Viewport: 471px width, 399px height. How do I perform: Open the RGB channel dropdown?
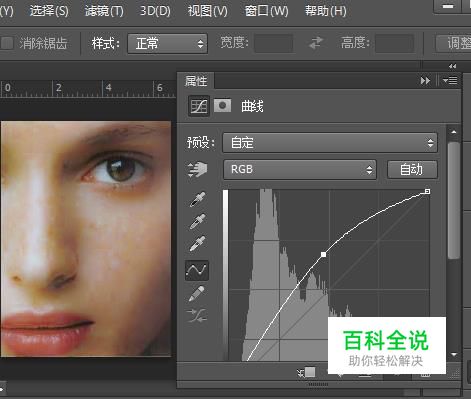pyautogui.click(x=300, y=169)
